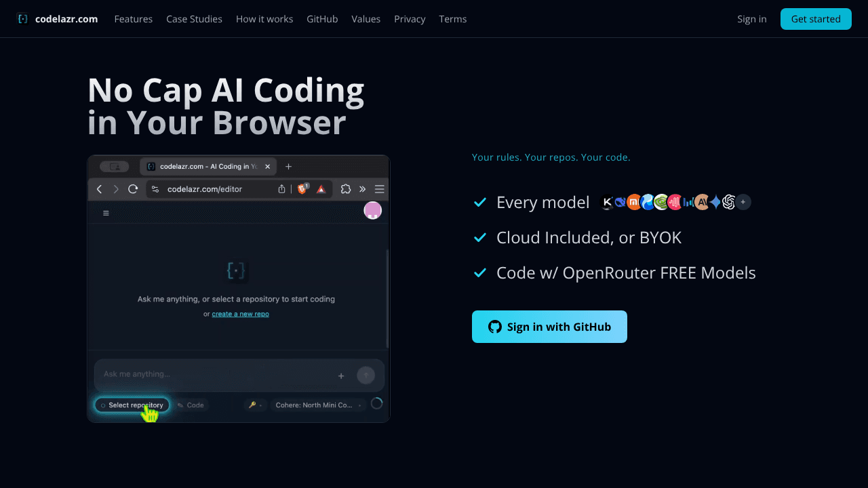
Task: Click the demo browser's back arrow
Action: (x=99, y=189)
